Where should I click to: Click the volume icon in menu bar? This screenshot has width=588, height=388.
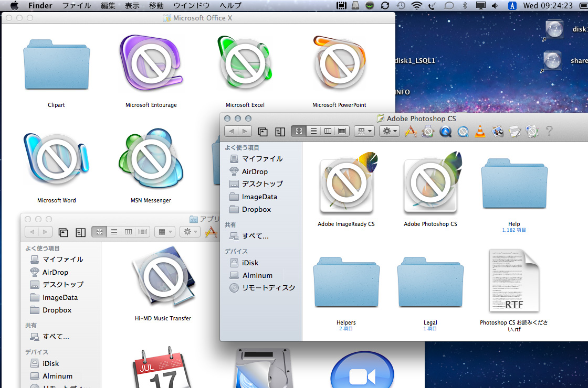click(495, 6)
